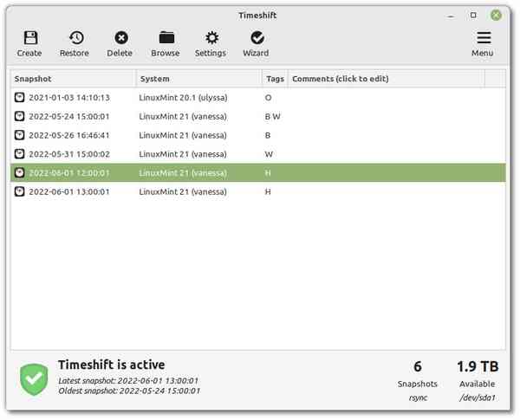
Task: Select snapshot 2022-05-24 15:00:01
Action: pos(258,116)
